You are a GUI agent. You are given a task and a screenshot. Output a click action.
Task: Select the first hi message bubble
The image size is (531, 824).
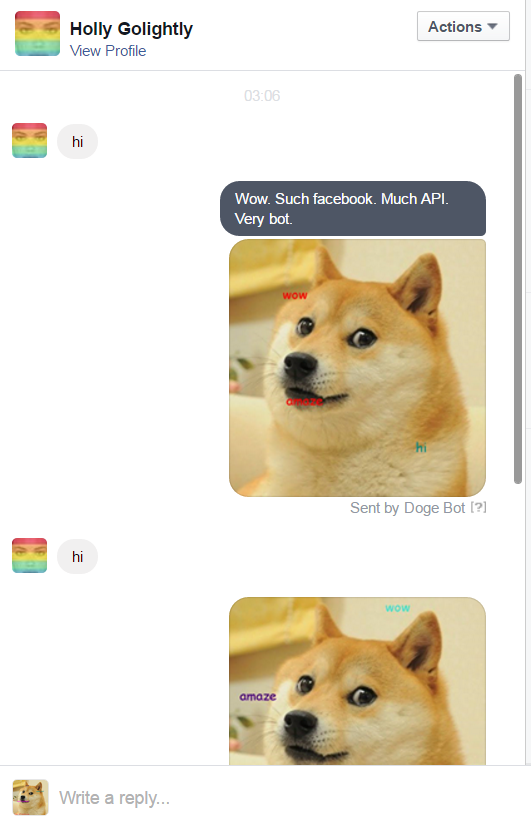(77, 142)
